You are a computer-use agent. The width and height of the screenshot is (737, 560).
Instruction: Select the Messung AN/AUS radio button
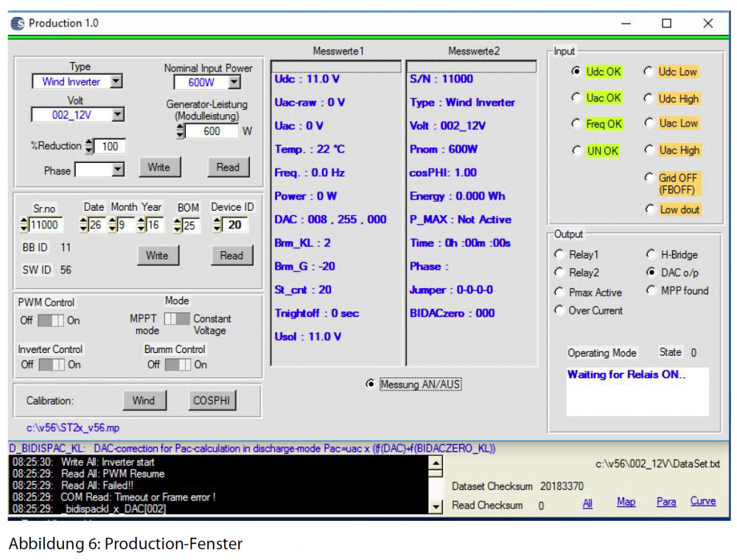[370, 384]
